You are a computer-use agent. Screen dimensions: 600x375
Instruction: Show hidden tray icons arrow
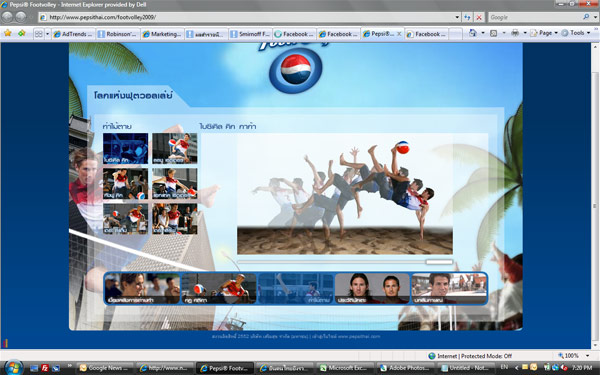pos(516,368)
